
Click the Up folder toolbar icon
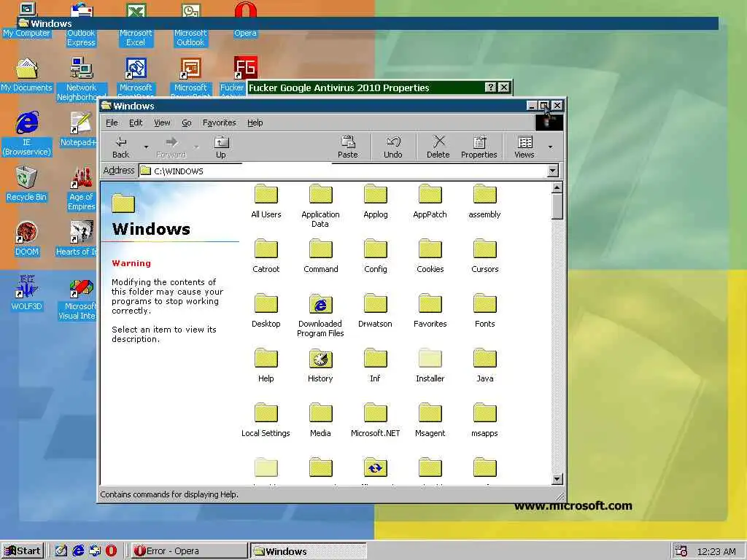[x=221, y=147]
